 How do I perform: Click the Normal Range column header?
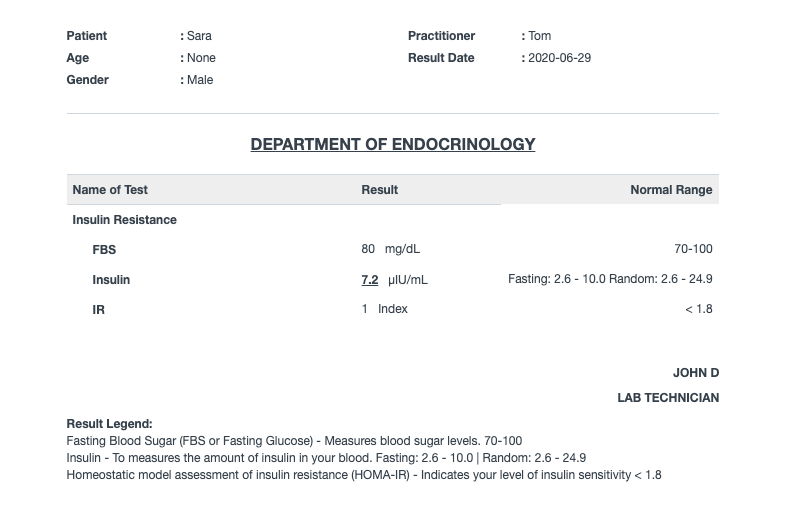[671, 190]
